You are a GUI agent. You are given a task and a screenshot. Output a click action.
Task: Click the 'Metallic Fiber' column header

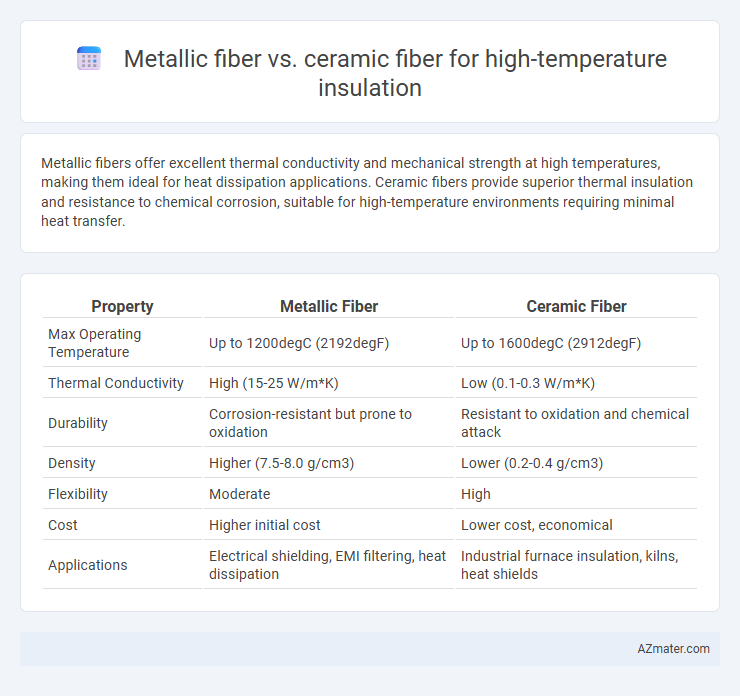pos(329,306)
